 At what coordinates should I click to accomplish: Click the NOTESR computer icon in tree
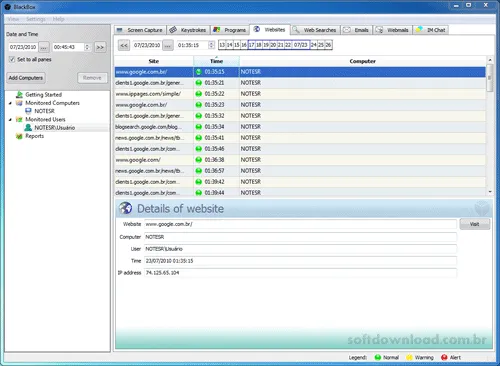(x=28, y=111)
